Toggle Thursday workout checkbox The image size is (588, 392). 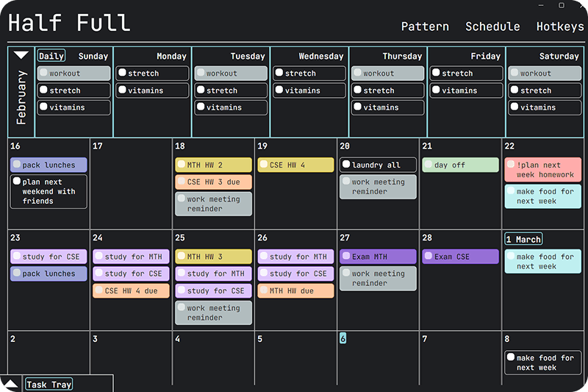click(x=357, y=72)
